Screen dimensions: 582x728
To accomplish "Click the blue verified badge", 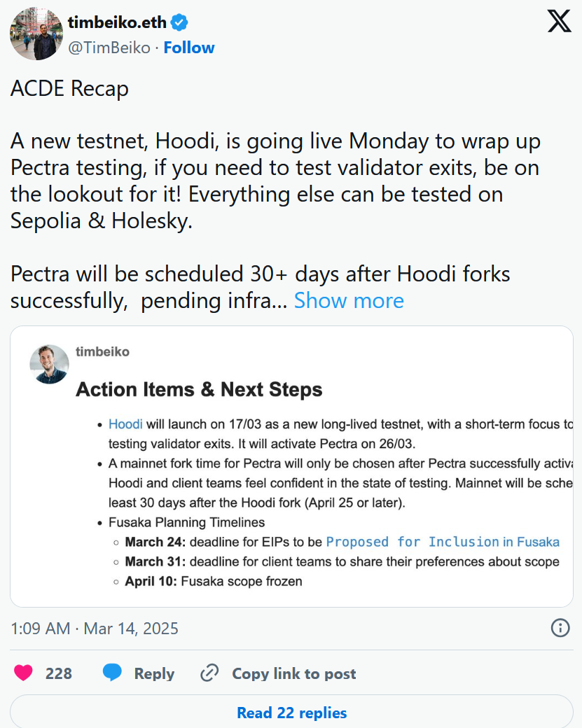I will tap(179, 22).
